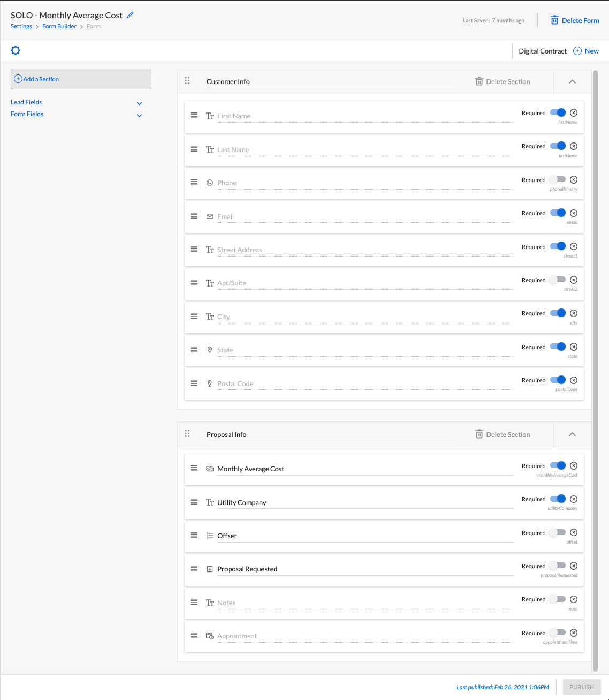This screenshot has width=609, height=700.
Task: Disable Required on the First Name field
Action: tap(558, 113)
